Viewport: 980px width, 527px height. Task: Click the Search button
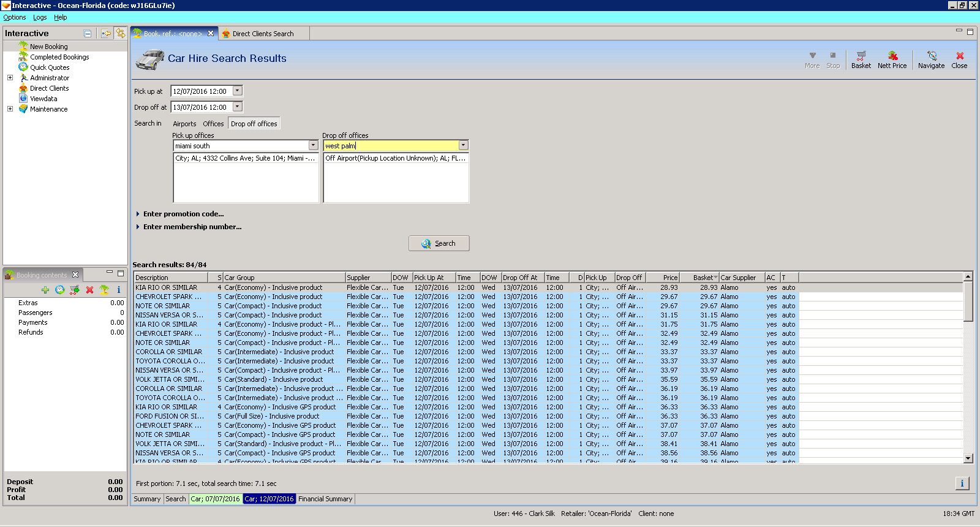pos(439,243)
